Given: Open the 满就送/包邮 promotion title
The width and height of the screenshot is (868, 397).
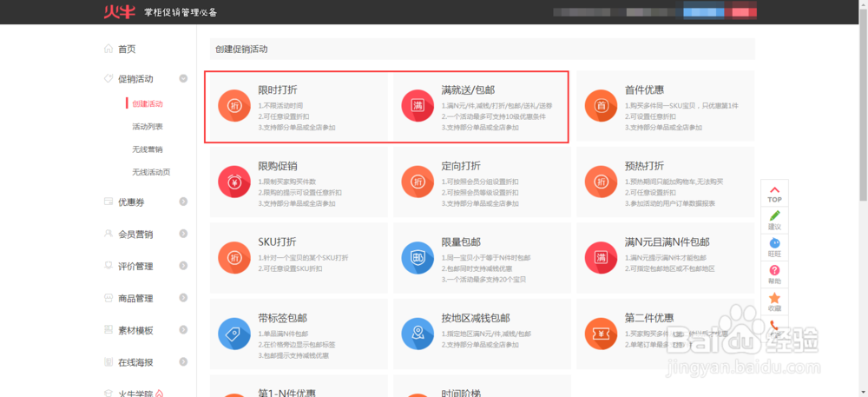Looking at the screenshot, I should 468,89.
